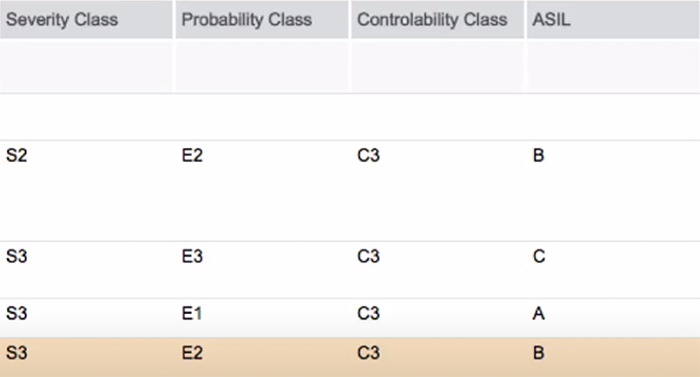The height and width of the screenshot is (377, 700).
Task: Click the ASIL C cell
Action: (539, 256)
